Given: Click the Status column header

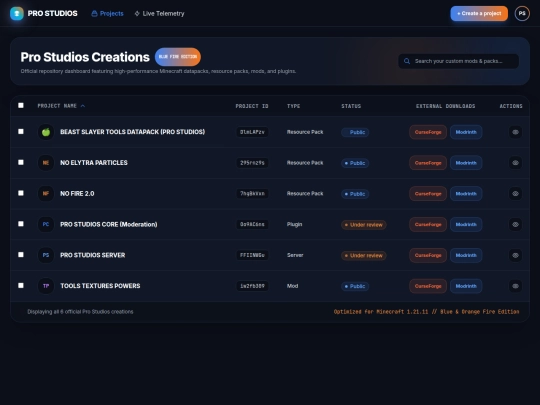Looking at the screenshot, I should point(351,106).
